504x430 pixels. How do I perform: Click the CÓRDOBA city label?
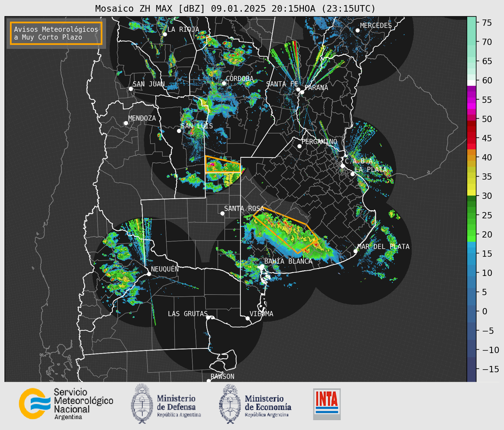tap(240, 79)
